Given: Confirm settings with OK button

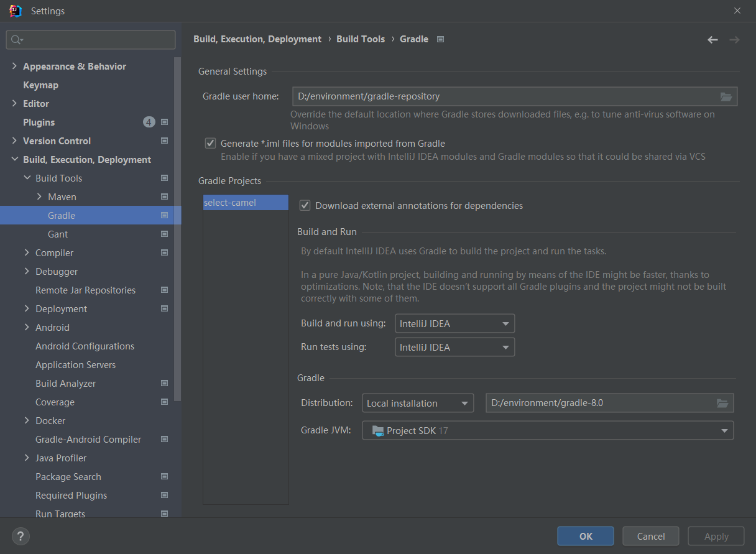Looking at the screenshot, I should (586, 536).
